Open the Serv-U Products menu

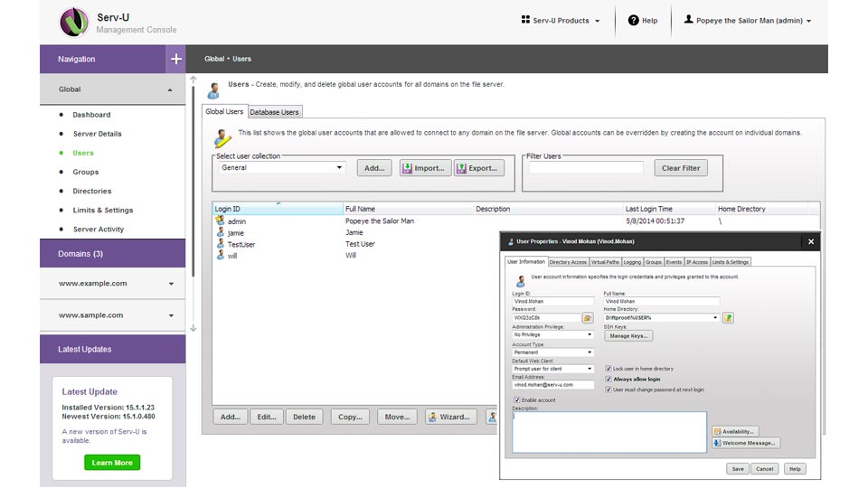click(561, 21)
